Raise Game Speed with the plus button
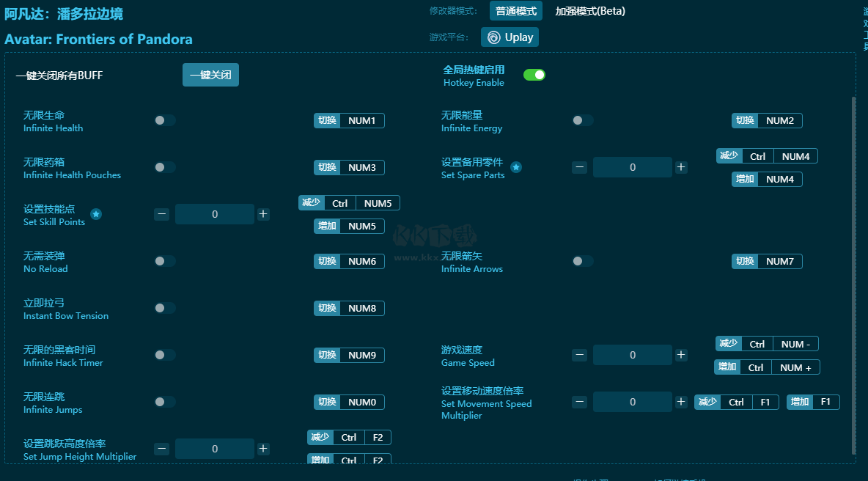Viewport: 868px width, 481px height. tap(681, 355)
